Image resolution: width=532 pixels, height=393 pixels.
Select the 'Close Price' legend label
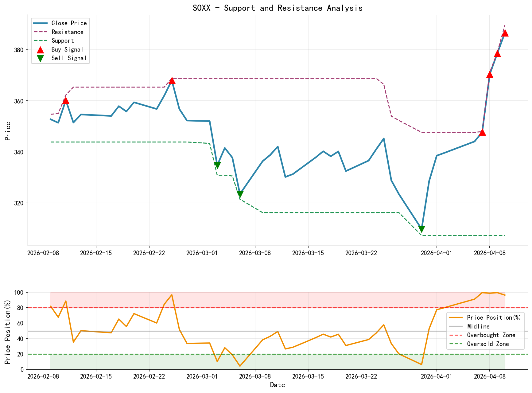[69, 23]
